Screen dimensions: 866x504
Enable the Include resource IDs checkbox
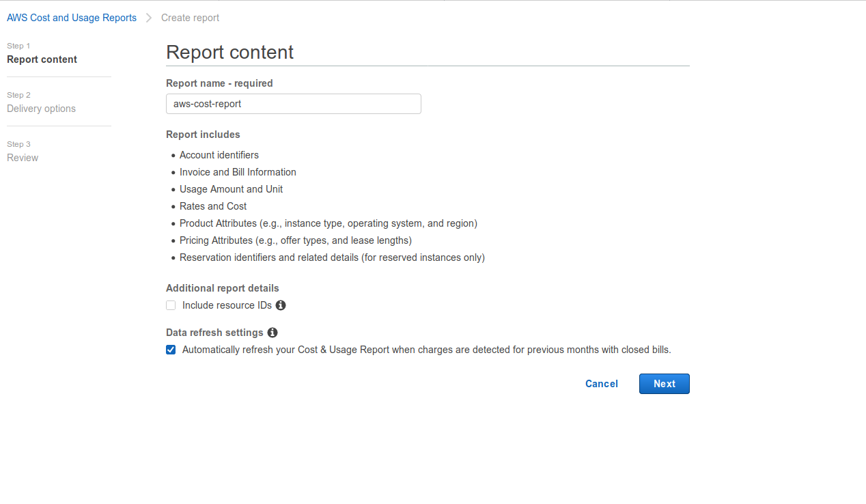(x=171, y=305)
